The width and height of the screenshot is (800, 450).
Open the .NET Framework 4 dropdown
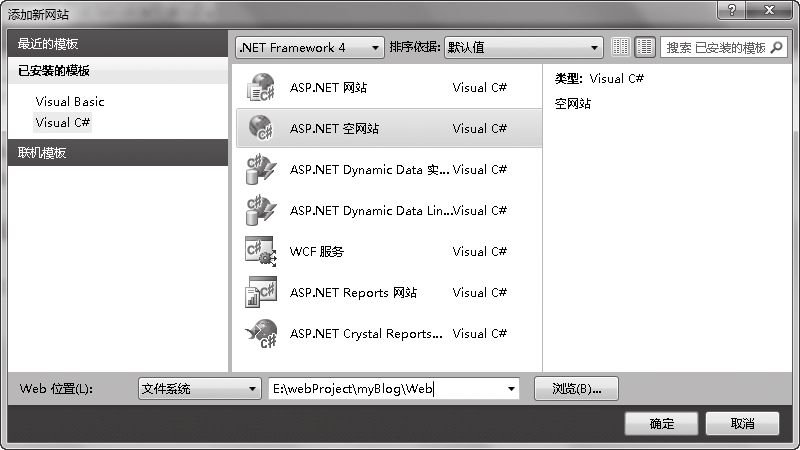pos(310,48)
